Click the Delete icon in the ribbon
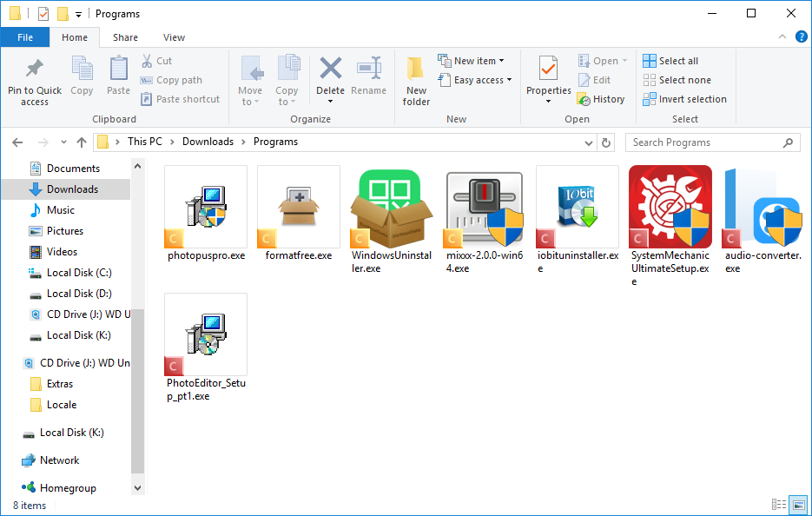This screenshot has width=812, height=516. (x=330, y=76)
